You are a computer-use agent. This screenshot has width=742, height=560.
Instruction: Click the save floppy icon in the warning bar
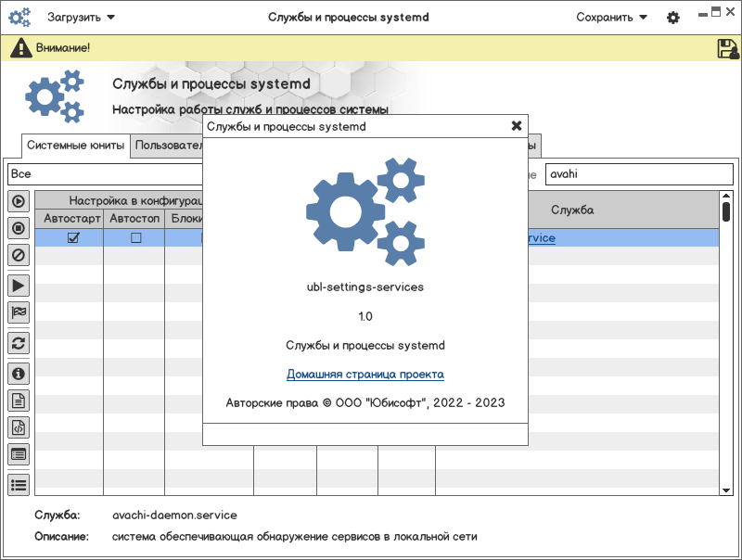[727, 49]
